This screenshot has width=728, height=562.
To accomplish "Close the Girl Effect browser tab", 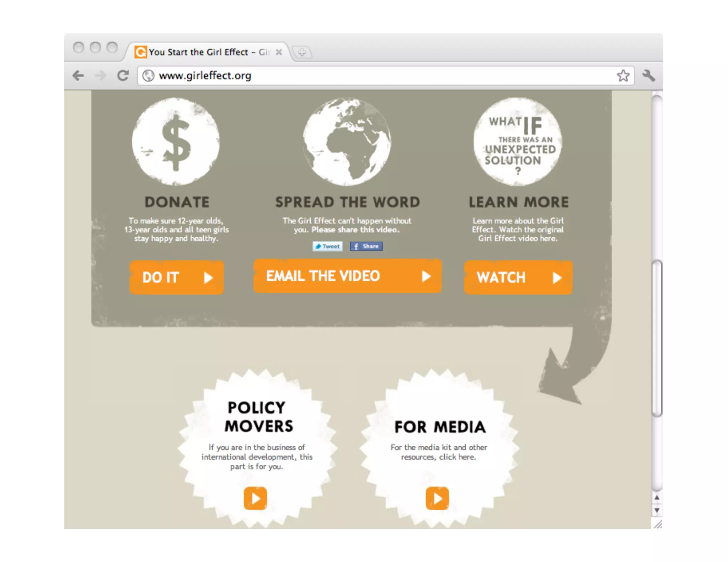I will (279, 52).
